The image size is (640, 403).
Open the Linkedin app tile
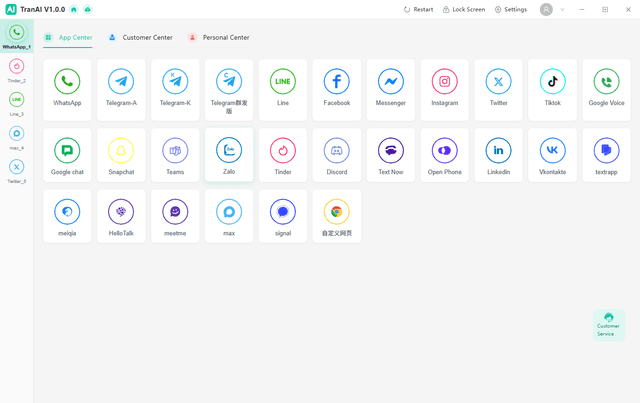click(x=498, y=155)
